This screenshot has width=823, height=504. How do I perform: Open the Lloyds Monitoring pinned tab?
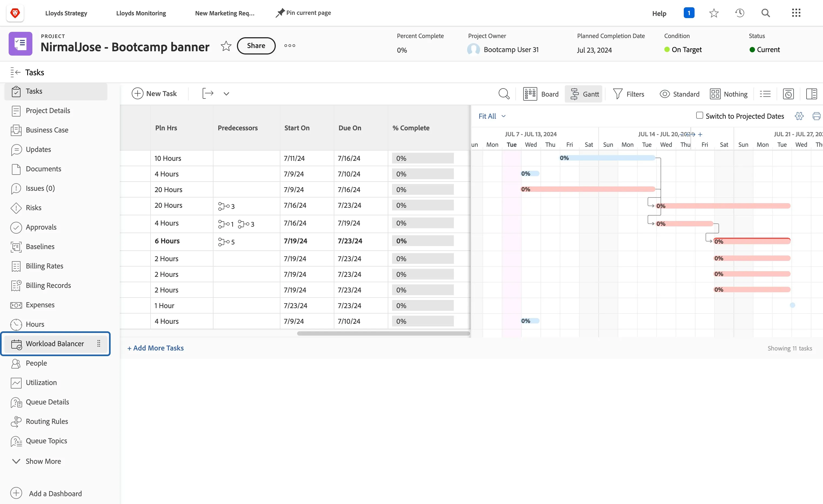pos(141,13)
